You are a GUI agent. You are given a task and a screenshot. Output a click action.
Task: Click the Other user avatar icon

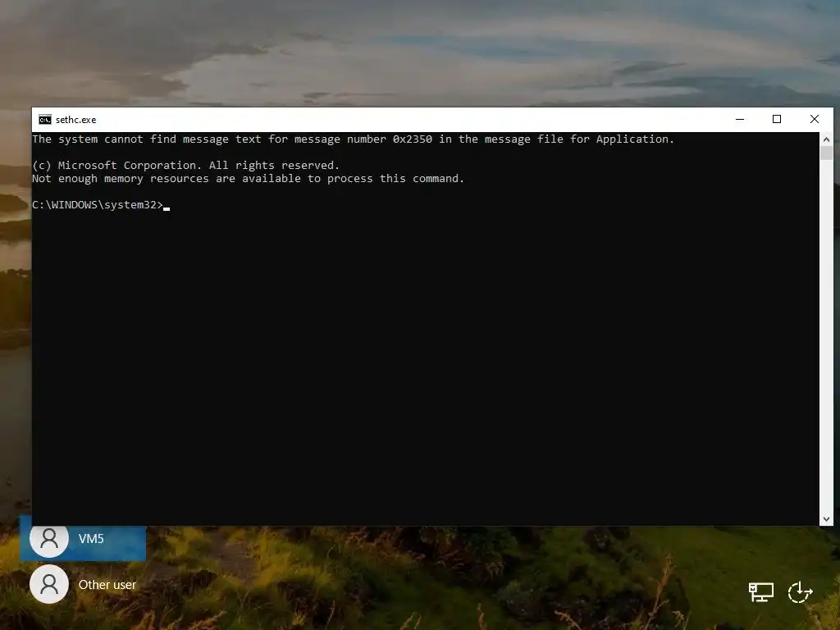[x=49, y=584]
